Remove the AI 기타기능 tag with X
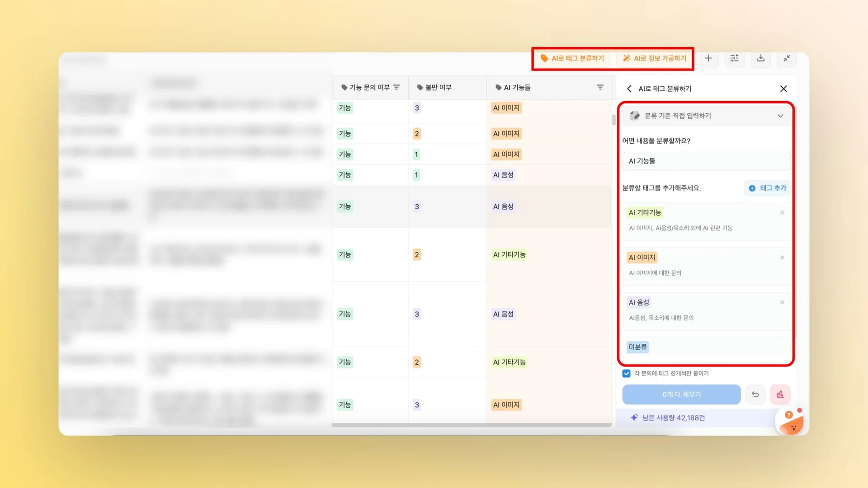Image resolution: width=868 pixels, height=488 pixels. point(782,212)
